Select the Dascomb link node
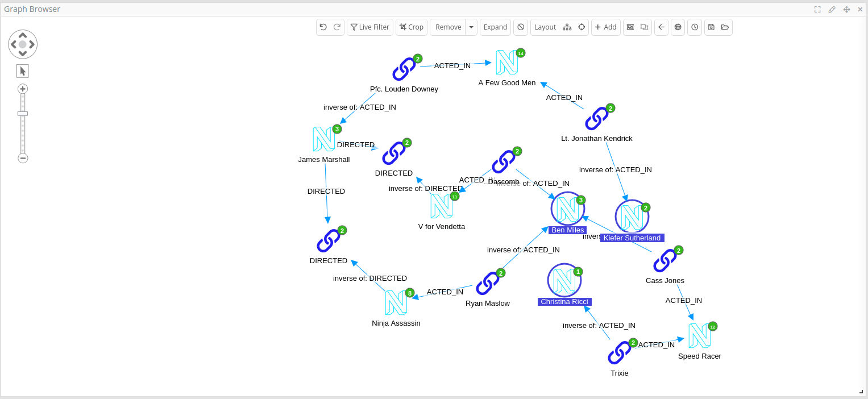The height and width of the screenshot is (399, 868). click(504, 161)
